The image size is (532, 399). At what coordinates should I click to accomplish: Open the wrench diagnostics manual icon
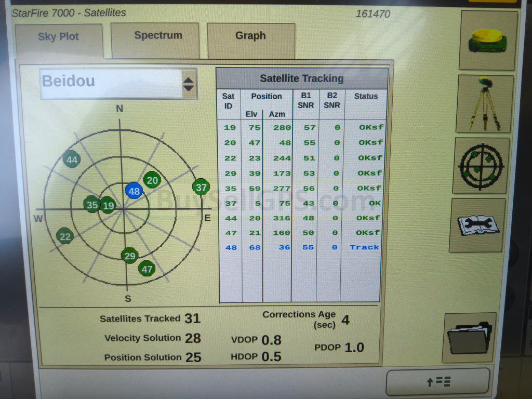point(477,225)
